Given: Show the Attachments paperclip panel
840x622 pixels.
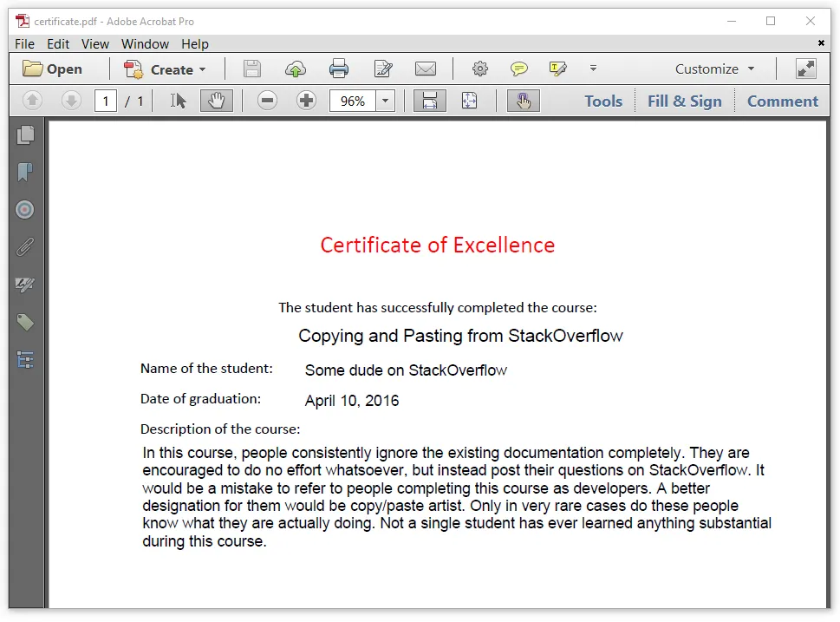Looking at the screenshot, I should pyautogui.click(x=25, y=246).
